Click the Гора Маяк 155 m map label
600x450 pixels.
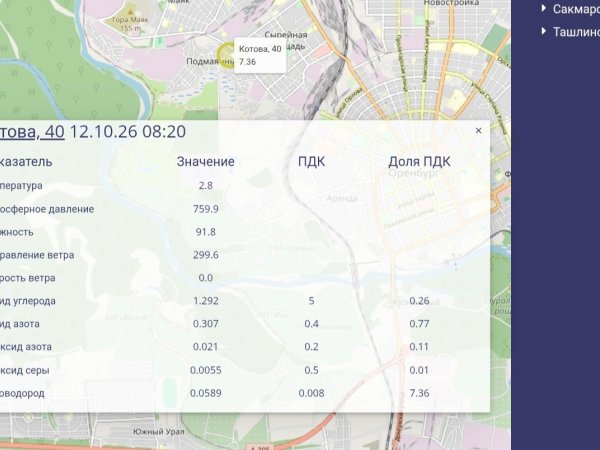(x=130, y=23)
